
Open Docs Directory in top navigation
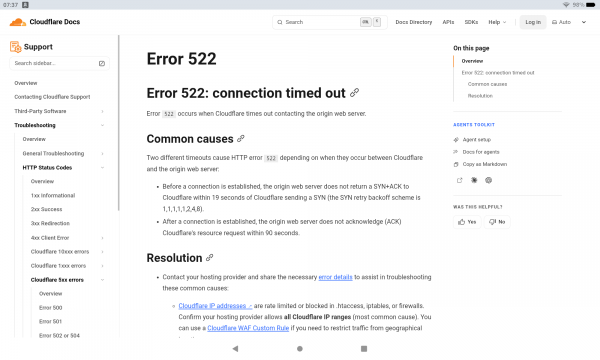point(414,22)
